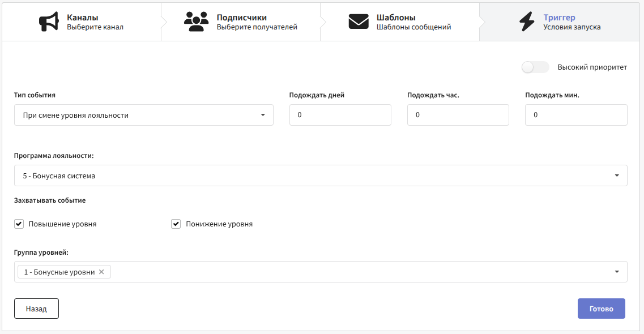644x334 pixels.
Task: Expand the Программа лояльности dropdown
Action: click(x=321, y=175)
